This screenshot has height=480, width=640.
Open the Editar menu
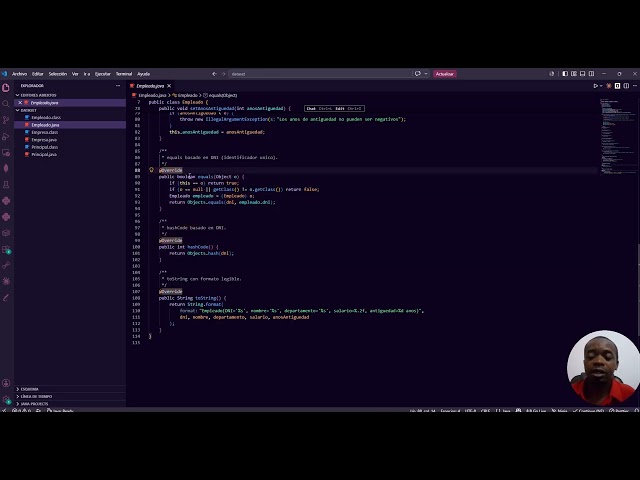pos(38,74)
